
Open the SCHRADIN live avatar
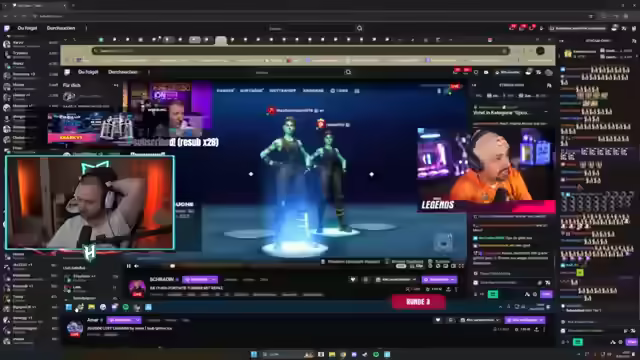pos(137,288)
